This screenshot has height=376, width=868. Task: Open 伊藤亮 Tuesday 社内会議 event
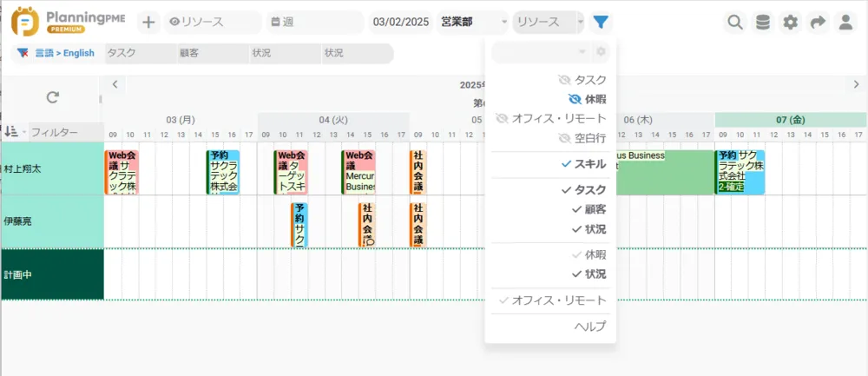click(x=367, y=225)
